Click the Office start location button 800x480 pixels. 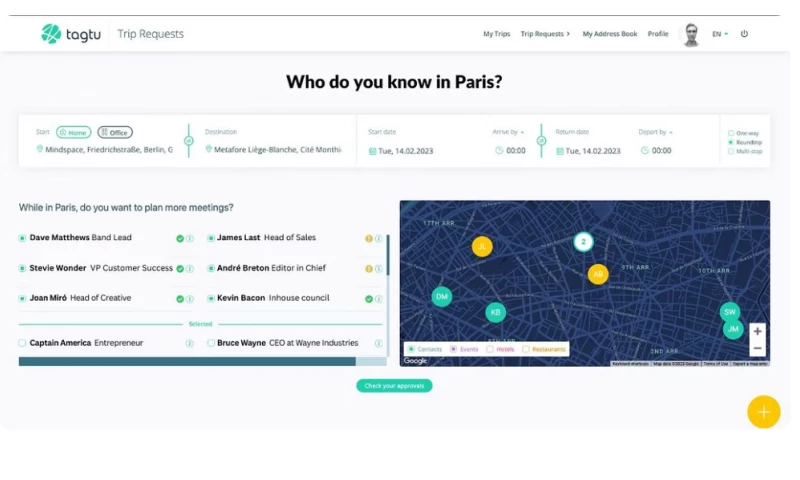click(115, 132)
